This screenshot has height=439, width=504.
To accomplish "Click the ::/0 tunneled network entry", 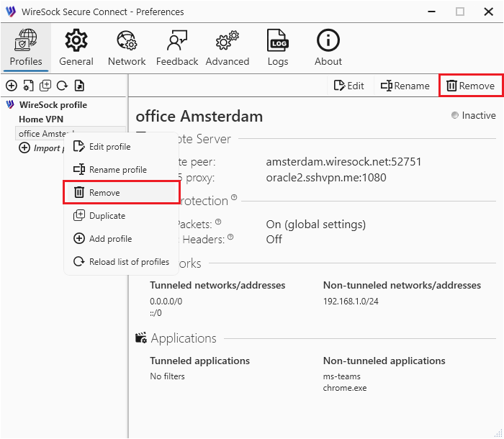I will point(156,313).
